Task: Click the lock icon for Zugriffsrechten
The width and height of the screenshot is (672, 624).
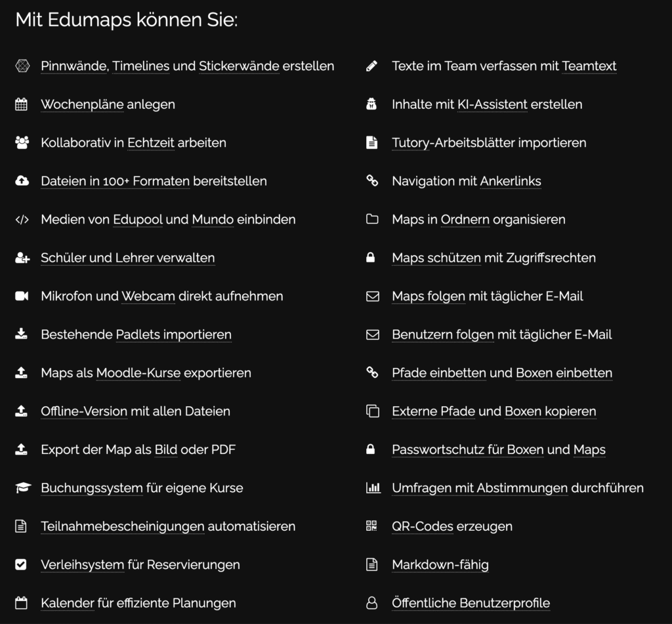Action: (371, 258)
